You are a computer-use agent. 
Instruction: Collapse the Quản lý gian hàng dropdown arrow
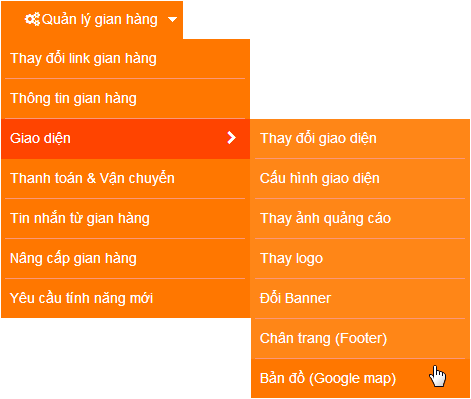(x=172, y=20)
